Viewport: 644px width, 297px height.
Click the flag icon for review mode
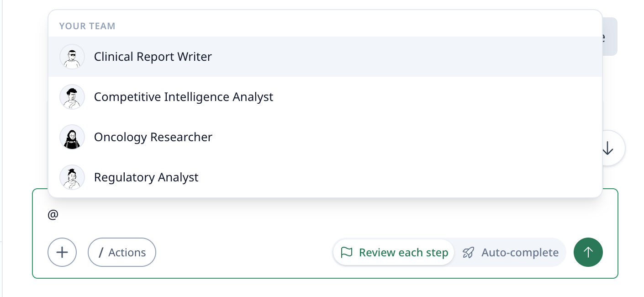pyautogui.click(x=347, y=253)
